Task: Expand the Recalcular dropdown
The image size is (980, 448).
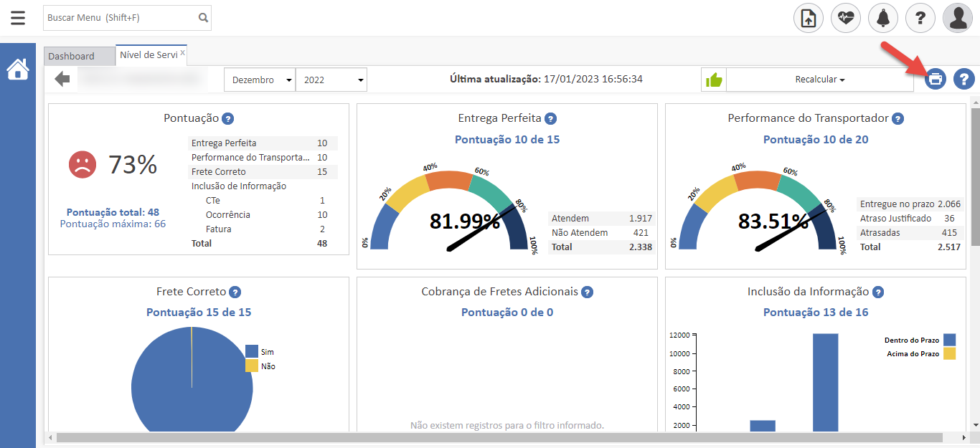Action: click(819, 80)
